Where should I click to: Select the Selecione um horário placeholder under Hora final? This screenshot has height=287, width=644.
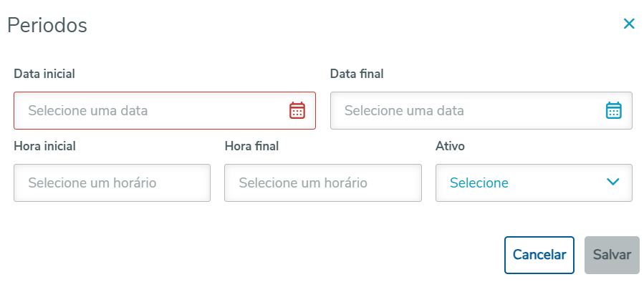pos(303,183)
